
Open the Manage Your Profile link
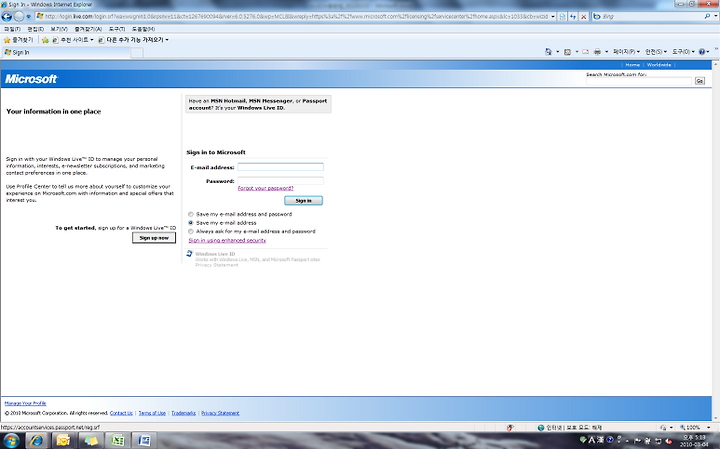25,404
